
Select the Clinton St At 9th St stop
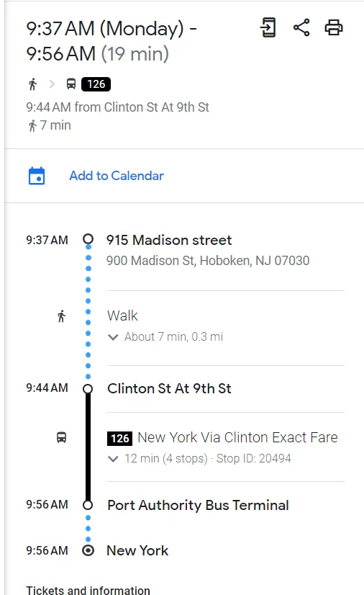(x=169, y=388)
